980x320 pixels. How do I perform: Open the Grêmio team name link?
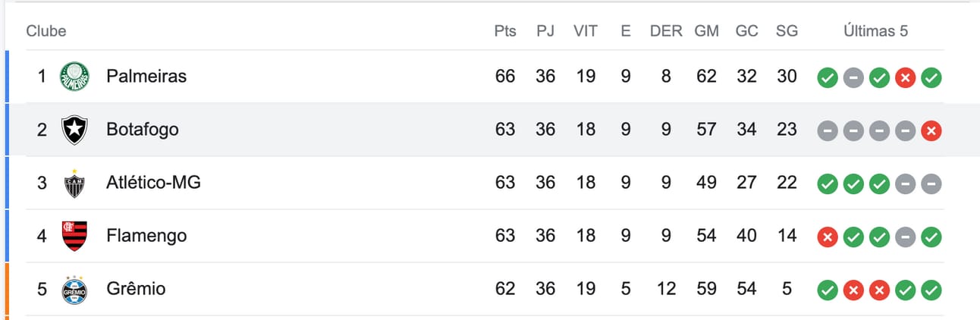[x=136, y=289]
